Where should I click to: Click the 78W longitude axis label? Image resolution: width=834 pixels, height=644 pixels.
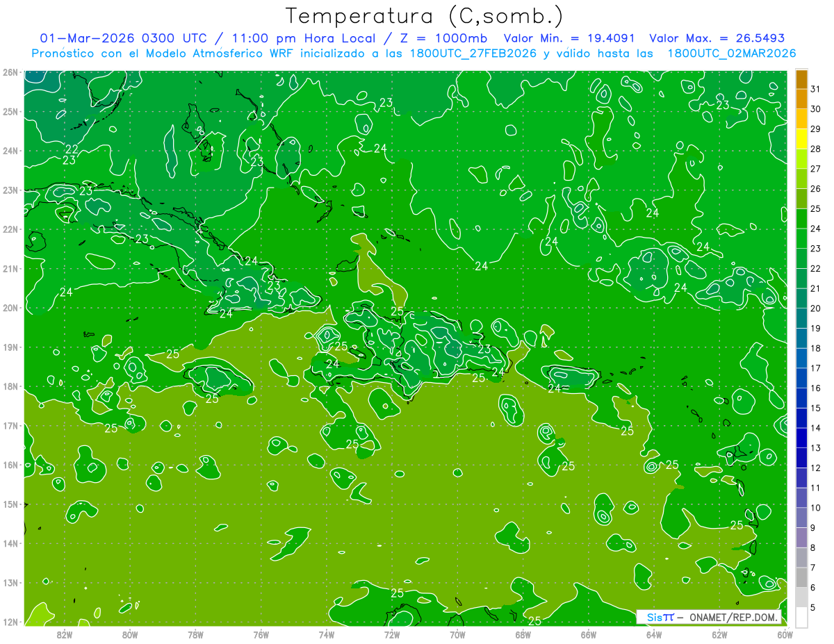195,634
